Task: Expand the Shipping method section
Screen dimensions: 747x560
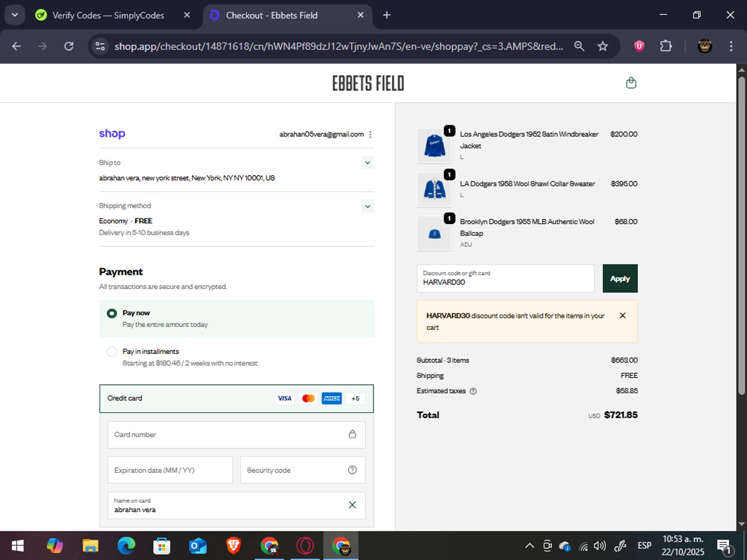Action: [368, 206]
